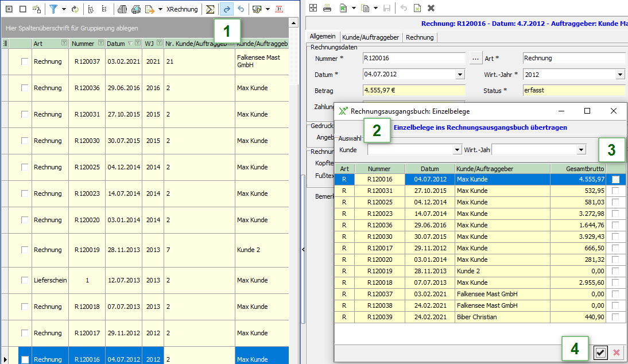
Task: Open the Datum date picker dropdown
Action: tap(460, 75)
